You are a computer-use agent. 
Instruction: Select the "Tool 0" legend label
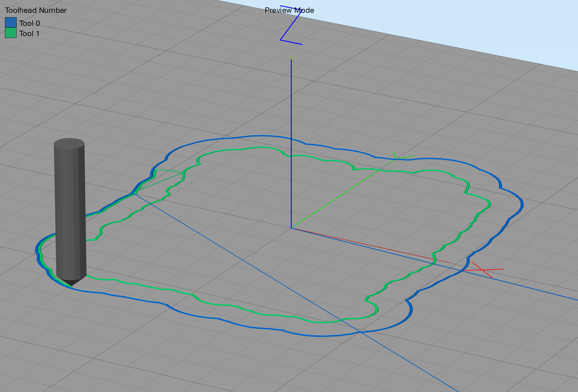click(30, 23)
